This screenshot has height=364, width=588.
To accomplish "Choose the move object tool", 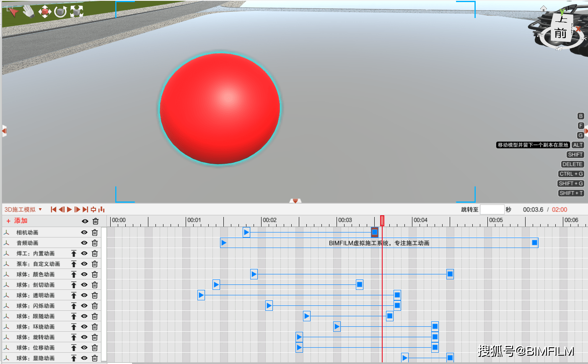I will [45, 11].
